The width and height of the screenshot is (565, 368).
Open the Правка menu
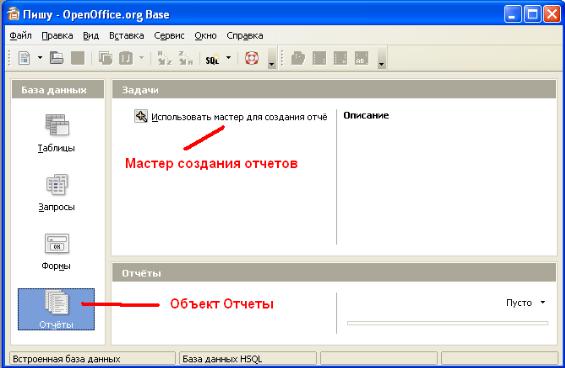point(57,36)
